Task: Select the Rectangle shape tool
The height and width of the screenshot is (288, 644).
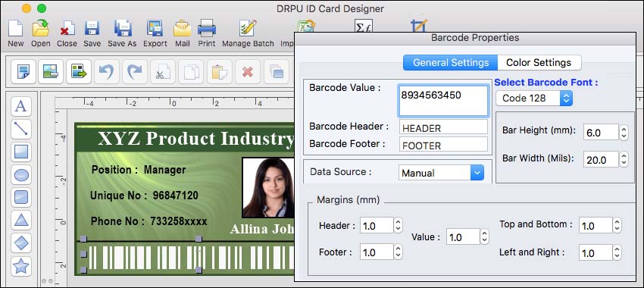Action: 21,152
